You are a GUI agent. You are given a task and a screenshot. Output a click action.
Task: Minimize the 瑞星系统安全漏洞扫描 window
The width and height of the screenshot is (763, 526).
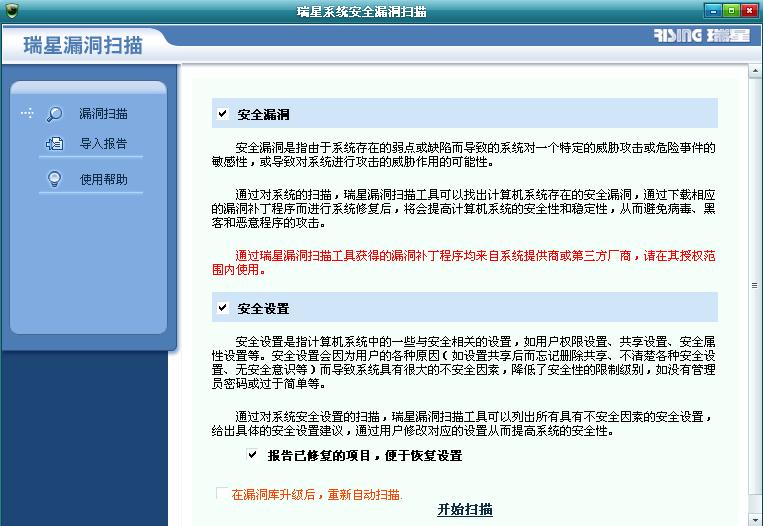click(713, 10)
